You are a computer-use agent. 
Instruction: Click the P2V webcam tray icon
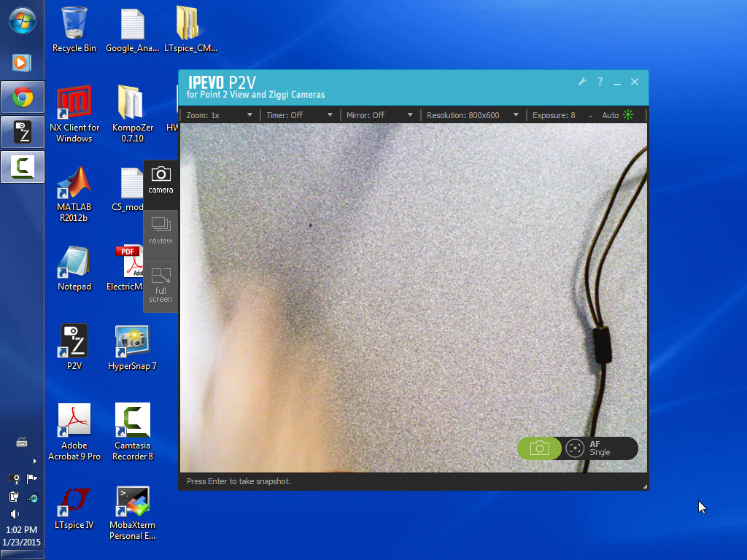pyautogui.click(x=15, y=478)
